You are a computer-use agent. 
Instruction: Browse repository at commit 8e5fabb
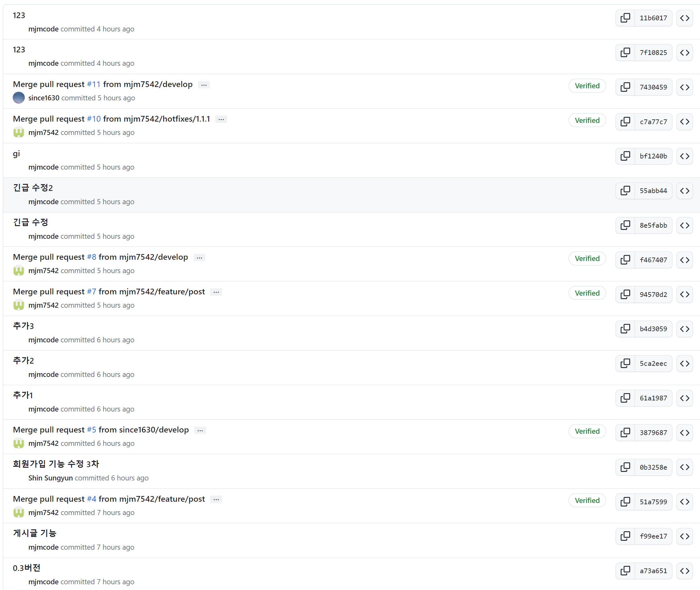(x=684, y=225)
